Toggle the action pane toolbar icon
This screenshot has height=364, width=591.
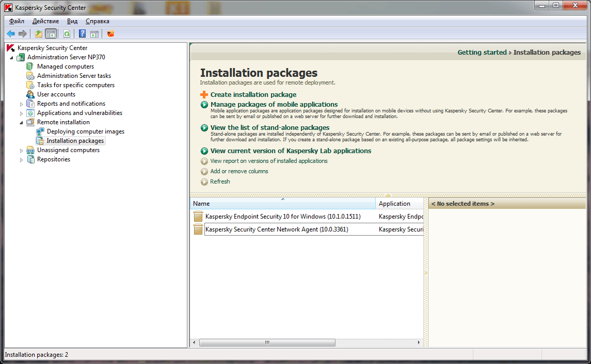click(x=94, y=34)
